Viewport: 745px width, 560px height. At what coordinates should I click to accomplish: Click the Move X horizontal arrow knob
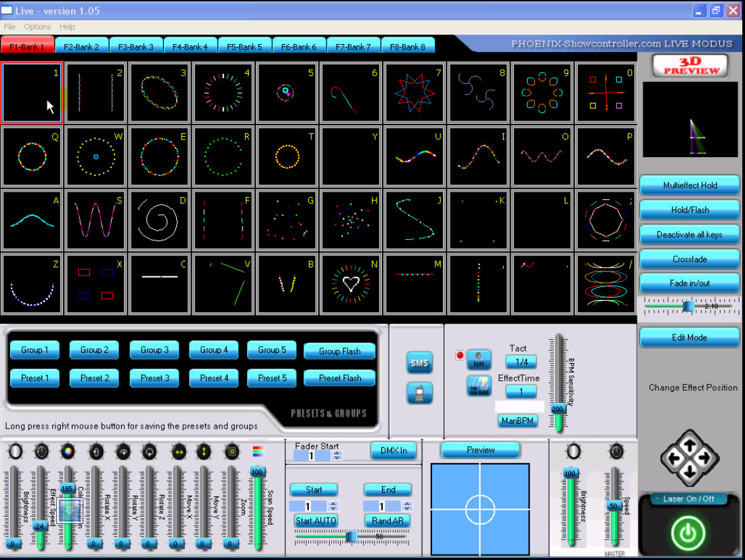(x=178, y=452)
